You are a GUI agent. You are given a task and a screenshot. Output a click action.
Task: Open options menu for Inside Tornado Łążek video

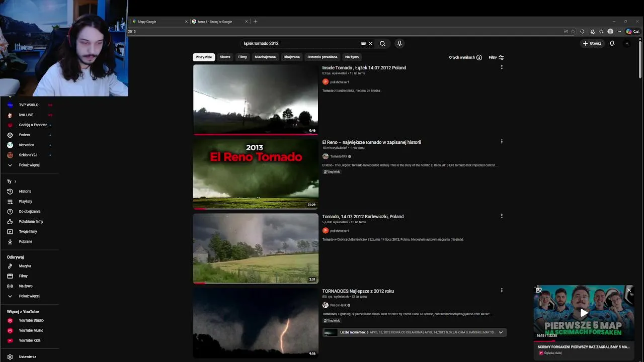(502, 67)
